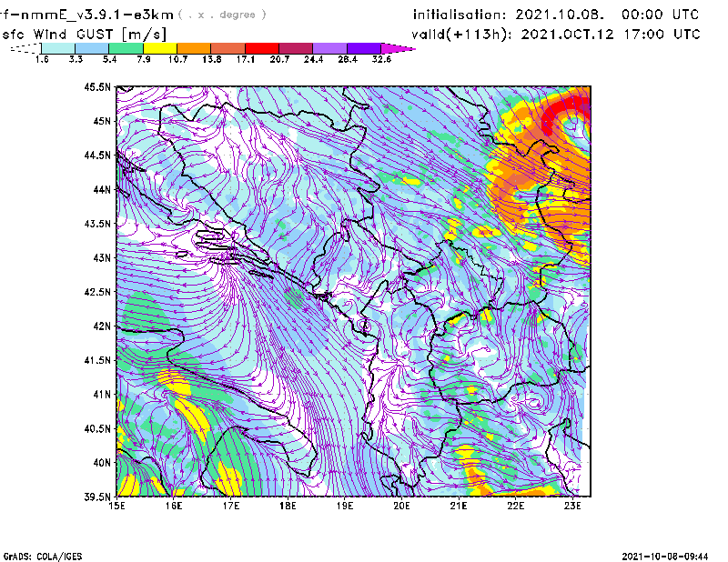Viewport: 728px width, 562px height.
Task: Click the 'initialisation: 2021.10.08. 00:00 UTC' line
Action: pyautogui.click(x=556, y=15)
